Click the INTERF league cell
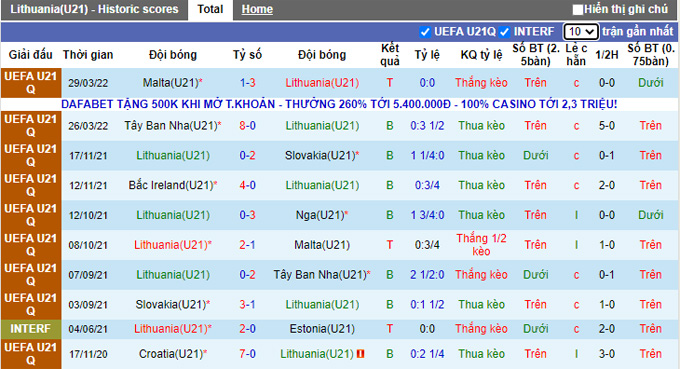680x369 pixels. (x=31, y=329)
